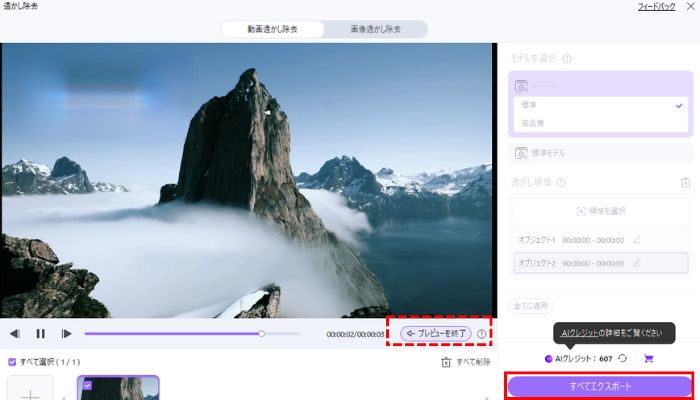This screenshot has height=400, width=700.
Task: Click the 00:00:02/00:00:03 timecode
Action: click(355, 334)
